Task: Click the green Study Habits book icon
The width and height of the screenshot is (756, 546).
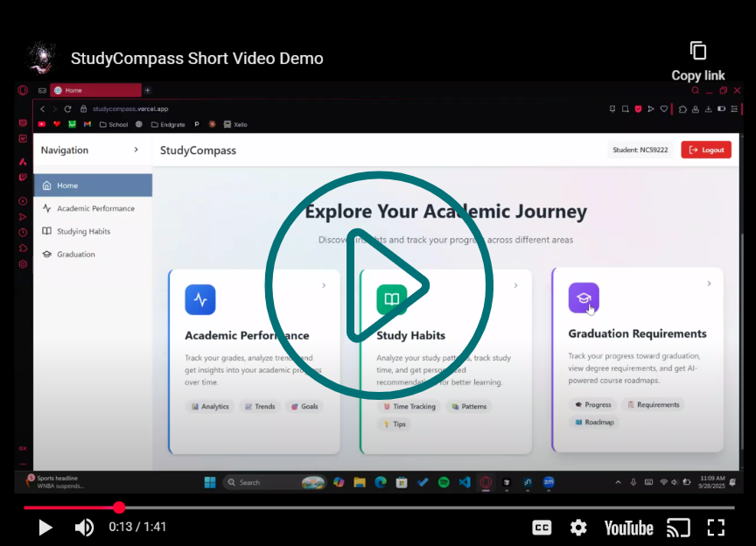Action: click(x=392, y=300)
